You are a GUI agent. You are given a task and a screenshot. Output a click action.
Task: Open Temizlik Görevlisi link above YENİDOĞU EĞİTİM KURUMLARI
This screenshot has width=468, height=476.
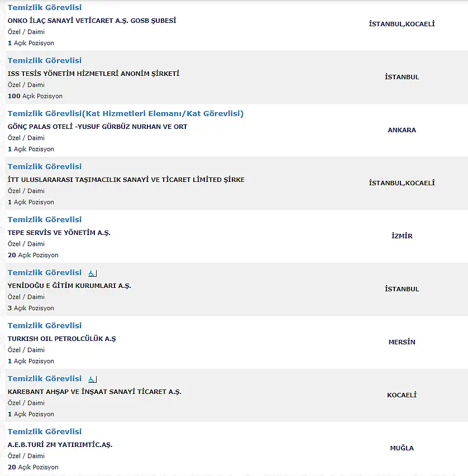click(x=45, y=273)
